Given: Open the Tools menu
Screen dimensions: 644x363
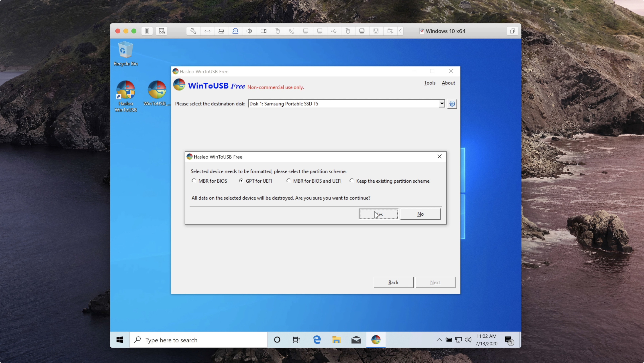Looking at the screenshot, I should point(429,83).
